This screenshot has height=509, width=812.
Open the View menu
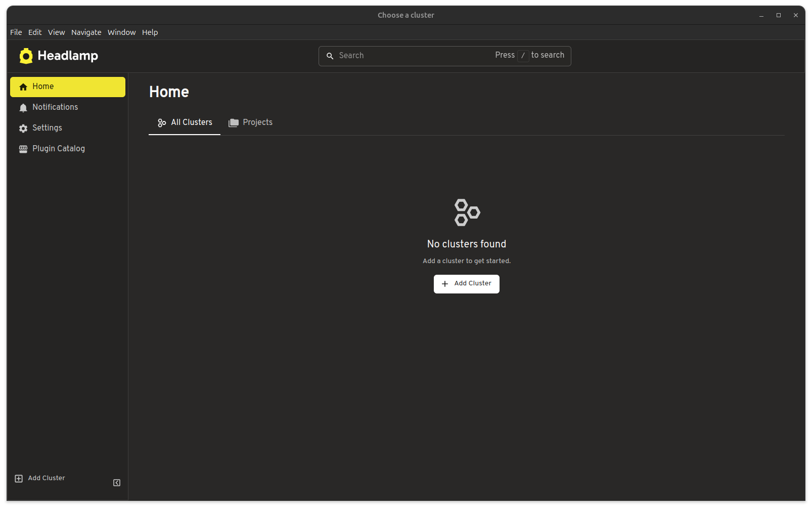(56, 32)
